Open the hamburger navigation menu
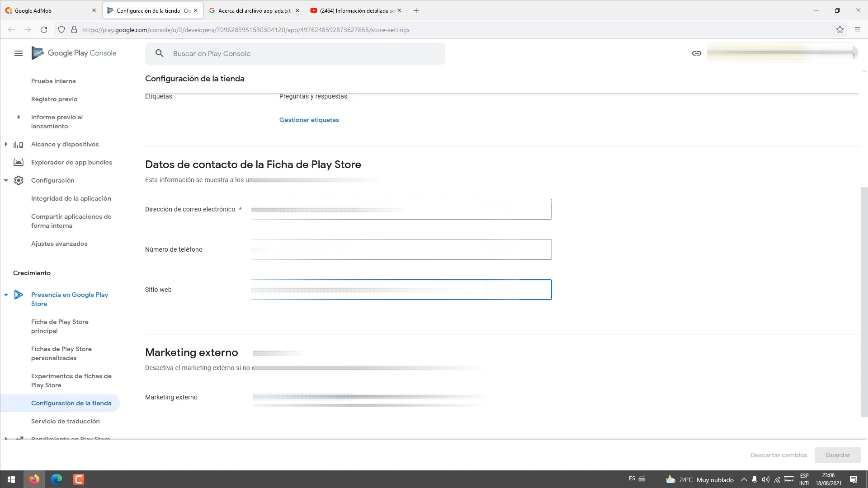The height and width of the screenshot is (488, 868). 19,53
